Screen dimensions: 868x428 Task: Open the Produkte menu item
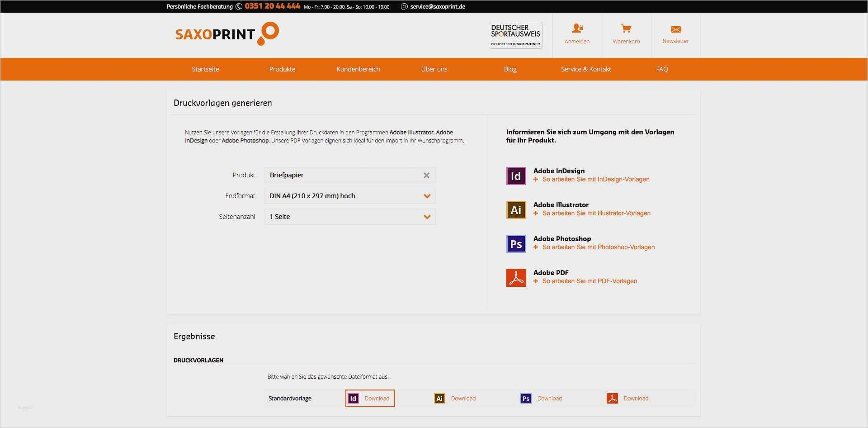tap(282, 69)
